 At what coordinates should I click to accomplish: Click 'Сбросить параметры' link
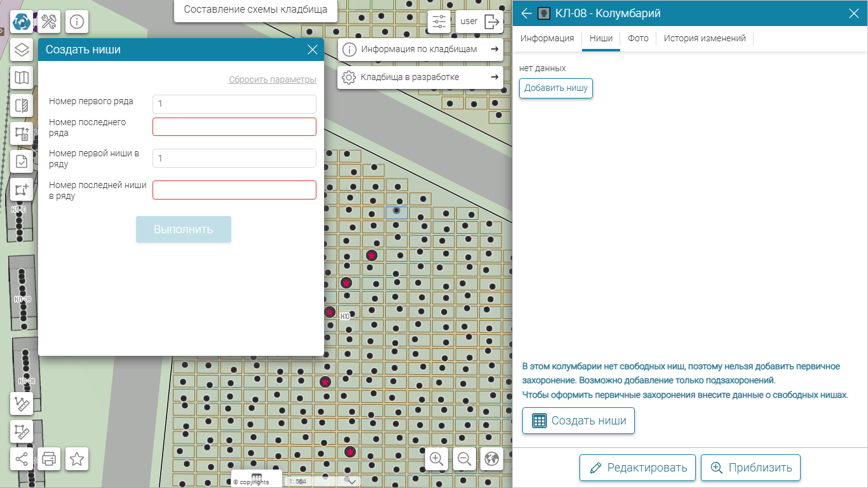pyautogui.click(x=272, y=80)
